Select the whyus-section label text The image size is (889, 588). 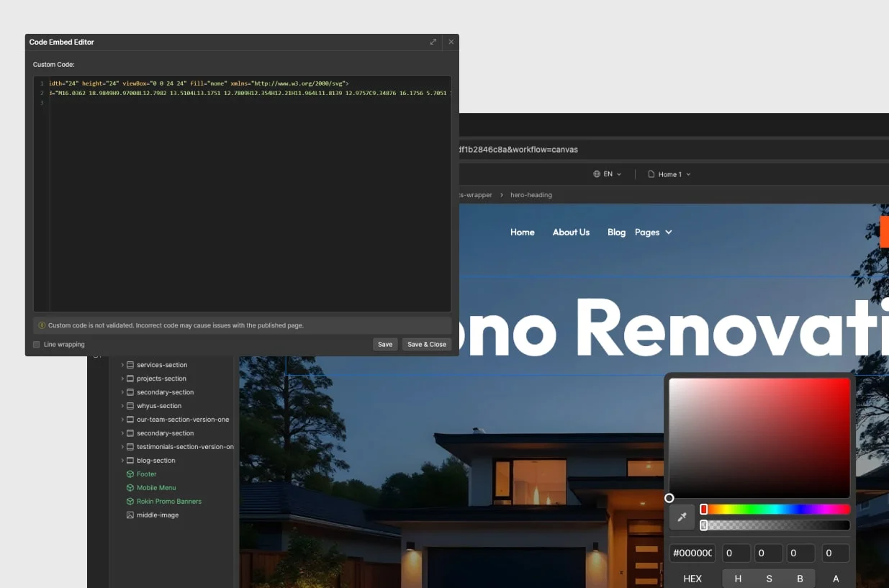tap(159, 406)
